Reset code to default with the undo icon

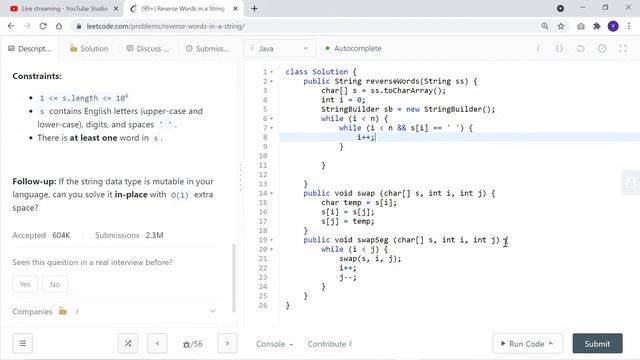pyautogui.click(x=580, y=49)
